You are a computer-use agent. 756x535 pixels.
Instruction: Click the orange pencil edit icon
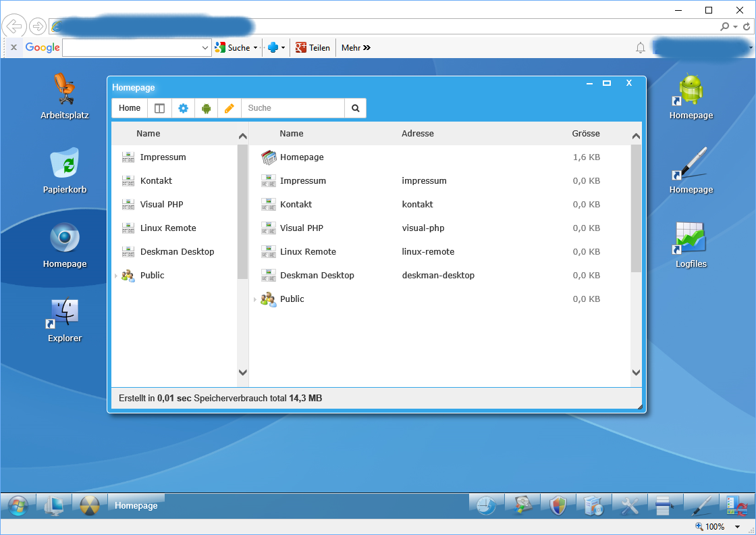pos(230,108)
